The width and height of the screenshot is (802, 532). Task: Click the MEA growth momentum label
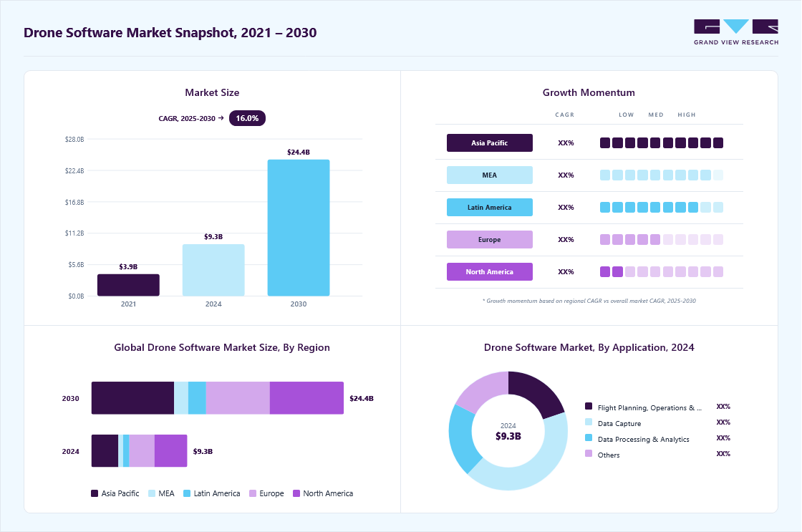(x=490, y=175)
